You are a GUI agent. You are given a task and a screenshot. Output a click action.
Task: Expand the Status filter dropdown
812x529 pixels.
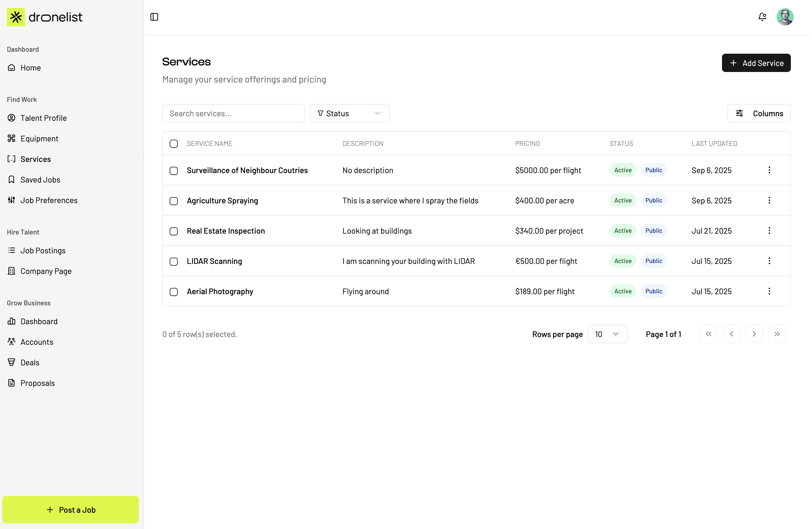[349, 113]
